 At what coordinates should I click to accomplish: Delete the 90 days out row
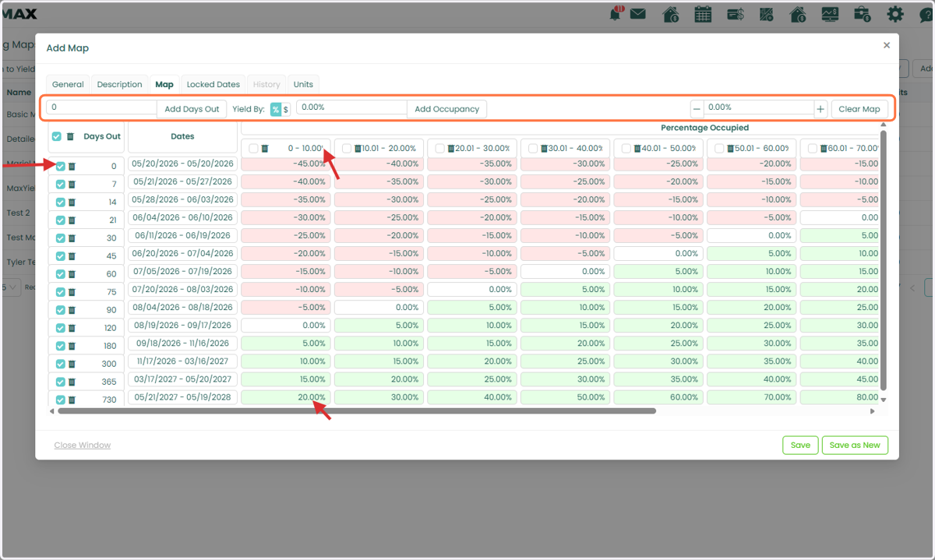click(72, 310)
